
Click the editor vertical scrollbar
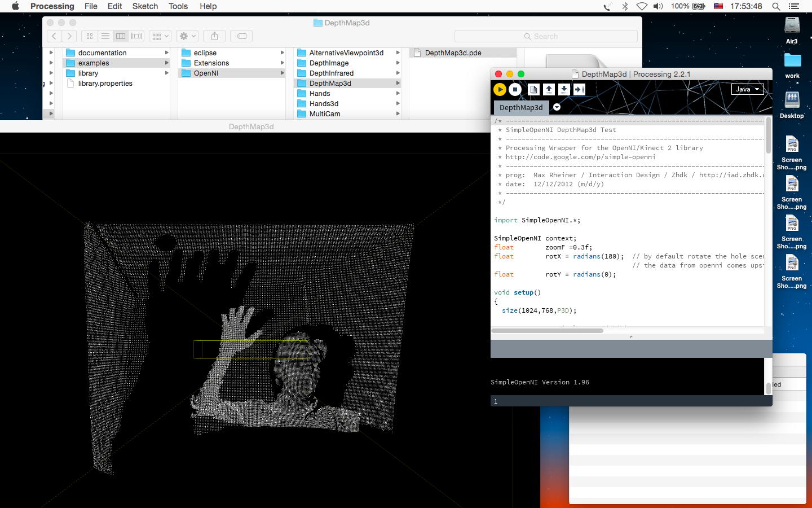768,135
